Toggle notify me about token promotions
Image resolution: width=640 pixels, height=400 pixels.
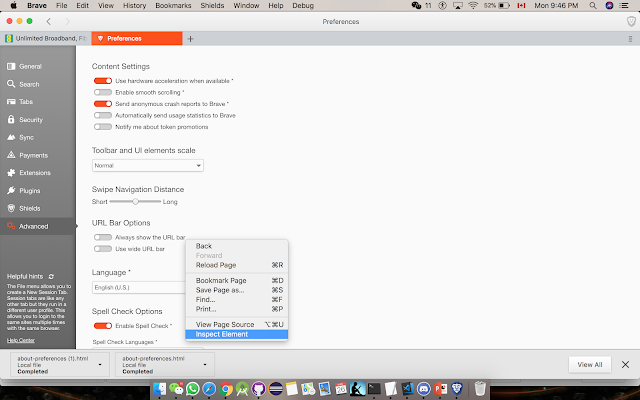click(103, 127)
